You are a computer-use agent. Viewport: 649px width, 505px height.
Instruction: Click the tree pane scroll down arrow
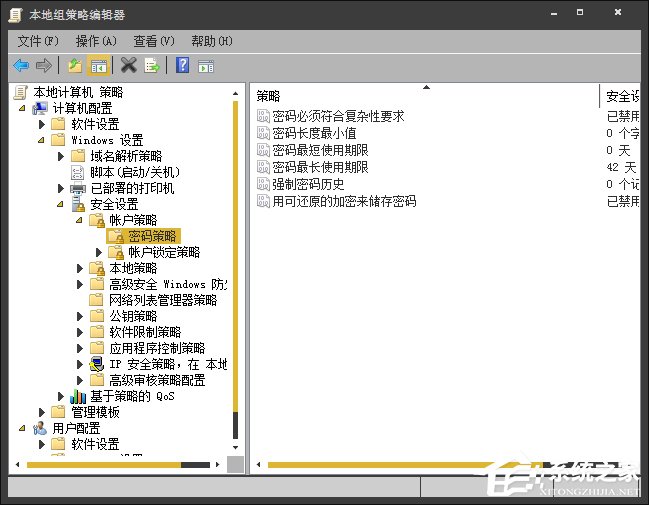coord(236,447)
